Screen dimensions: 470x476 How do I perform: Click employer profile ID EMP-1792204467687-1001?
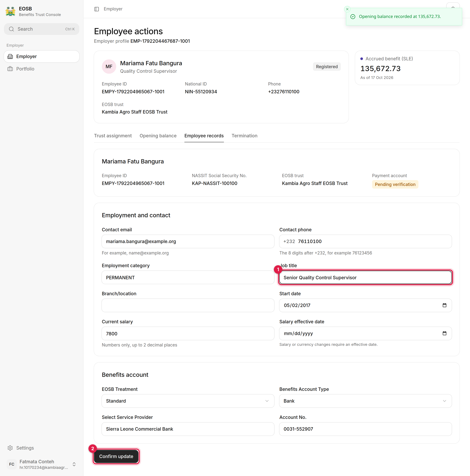click(160, 41)
